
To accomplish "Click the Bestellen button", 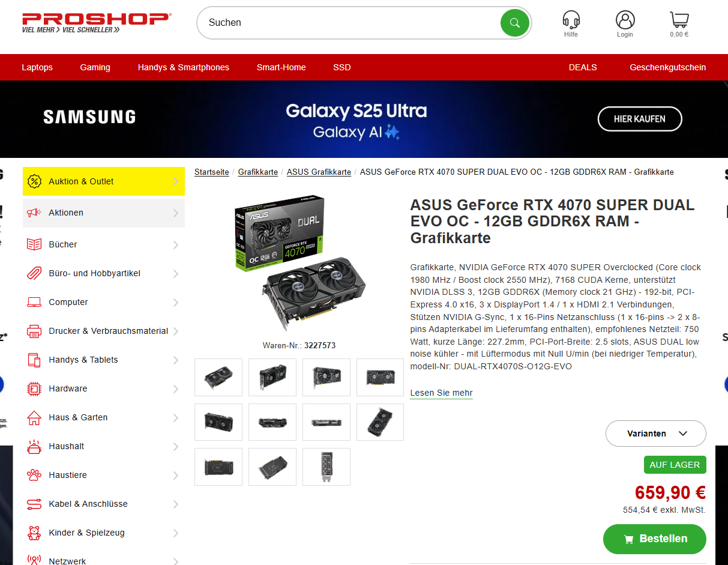I will 655,539.
